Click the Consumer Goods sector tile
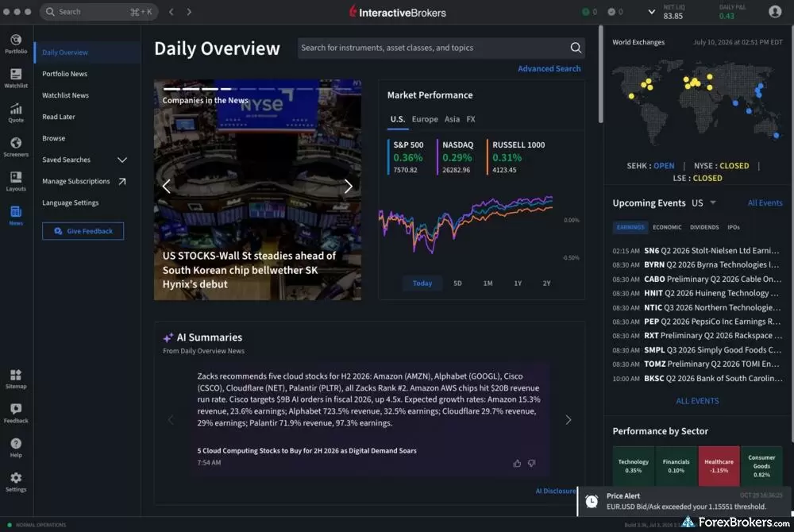The image size is (794, 532). (761, 466)
